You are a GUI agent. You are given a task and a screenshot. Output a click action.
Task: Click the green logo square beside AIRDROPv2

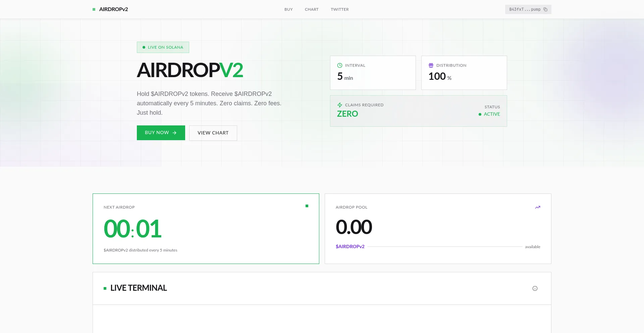pyautogui.click(x=94, y=9)
